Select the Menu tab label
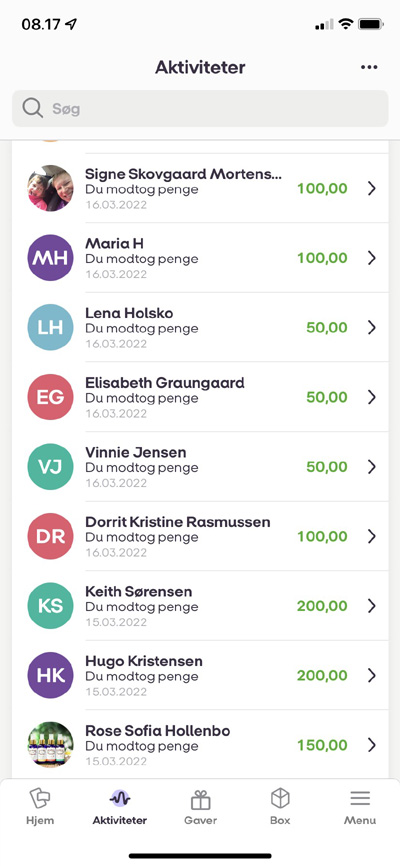This screenshot has width=400, height=866. (360, 820)
